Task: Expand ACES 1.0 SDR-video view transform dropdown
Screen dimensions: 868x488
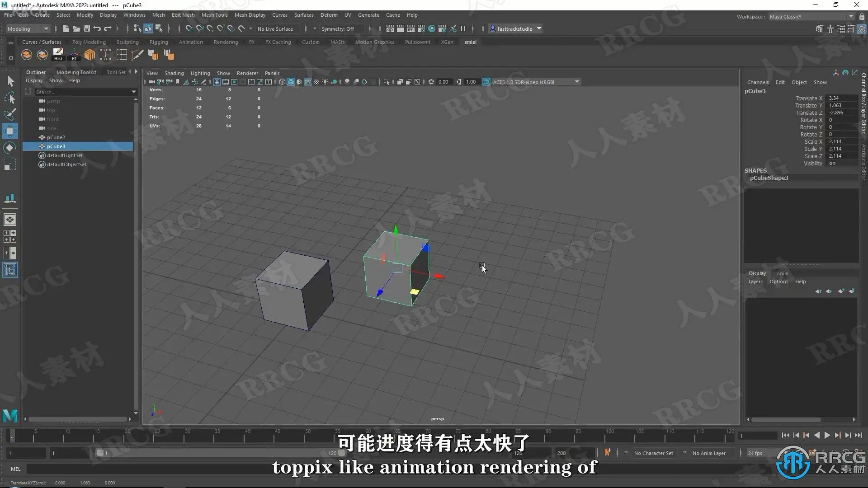Action: 577,82
